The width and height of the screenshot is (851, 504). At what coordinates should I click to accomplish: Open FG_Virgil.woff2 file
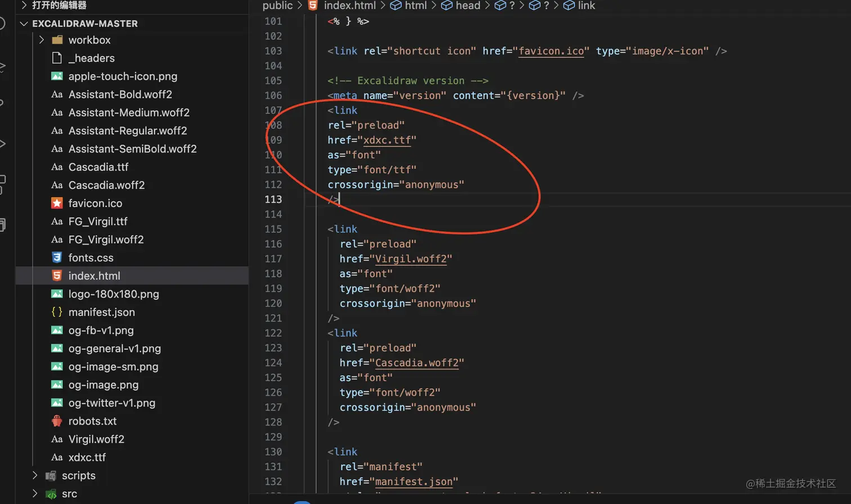[106, 240]
